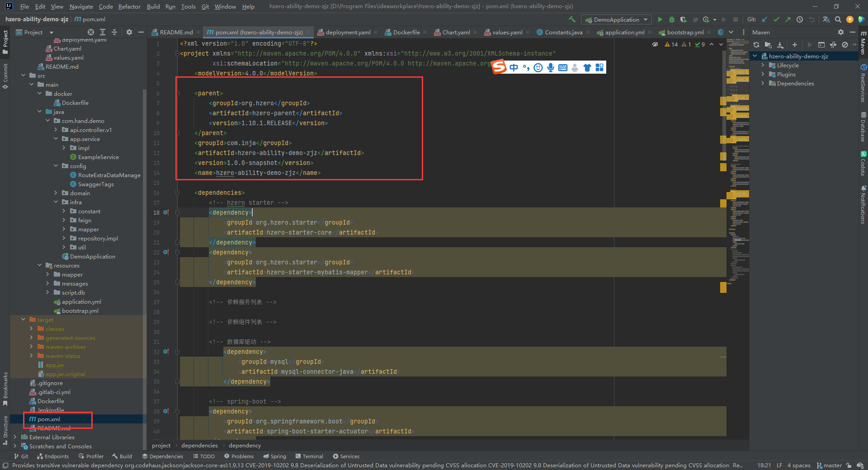Screen dimensions: 868x470
Task: Click the 4 spaces indent setting
Action: tap(799, 465)
